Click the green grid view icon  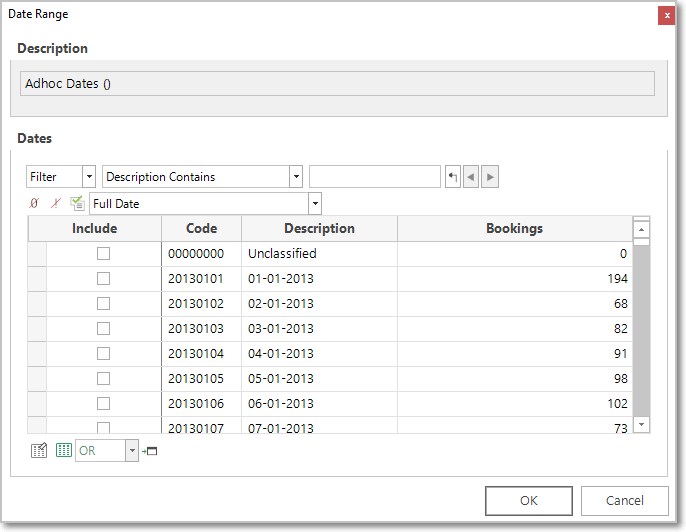point(64,450)
